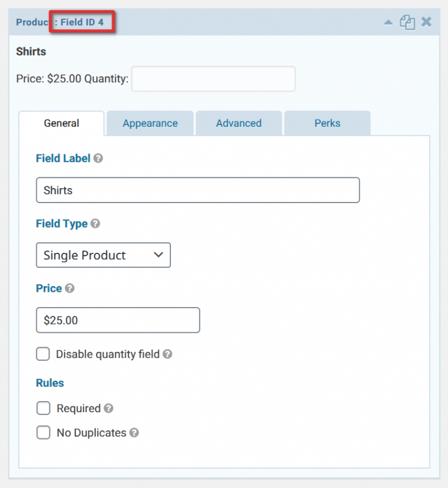448x488 pixels.
Task: Click the Quantity input box
Action: pyautogui.click(x=213, y=79)
